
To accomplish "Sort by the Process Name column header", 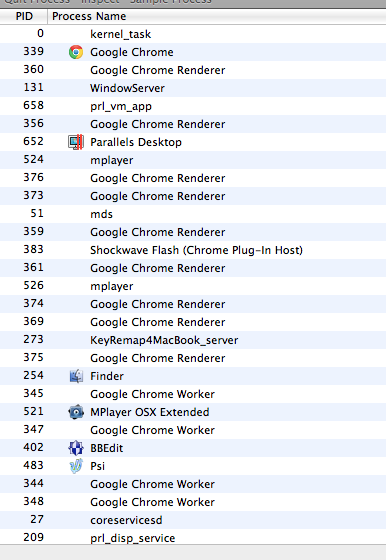I will [217, 16].
